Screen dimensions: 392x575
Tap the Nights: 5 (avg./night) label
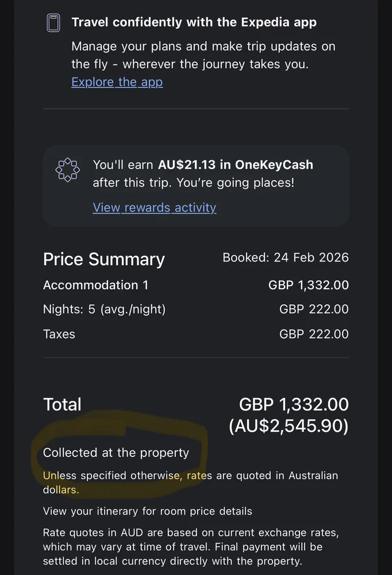(x=104, y=309)
